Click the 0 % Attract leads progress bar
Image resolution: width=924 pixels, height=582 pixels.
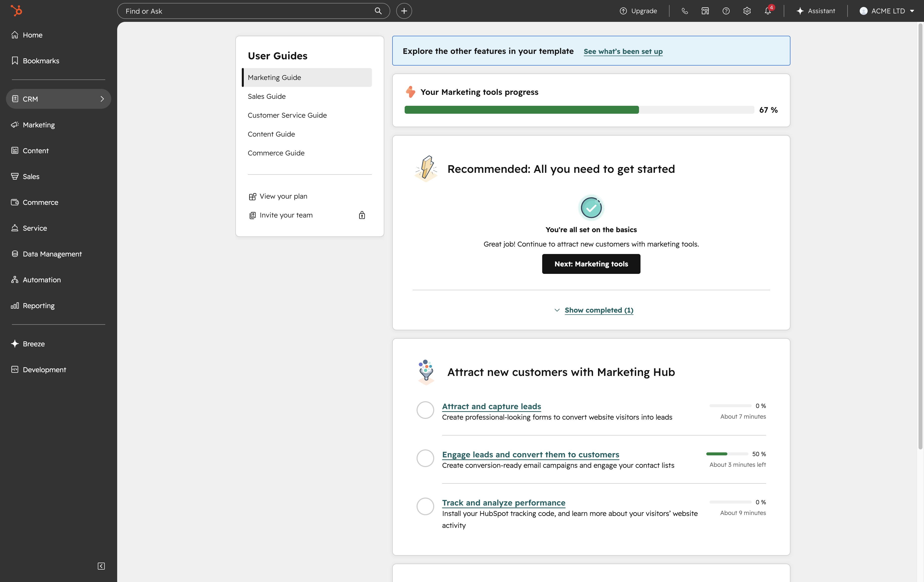click(730, 406)
